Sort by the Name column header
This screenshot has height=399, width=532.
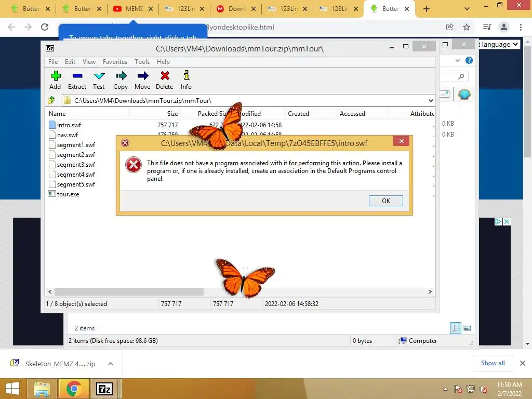click(x=87, y=114)
